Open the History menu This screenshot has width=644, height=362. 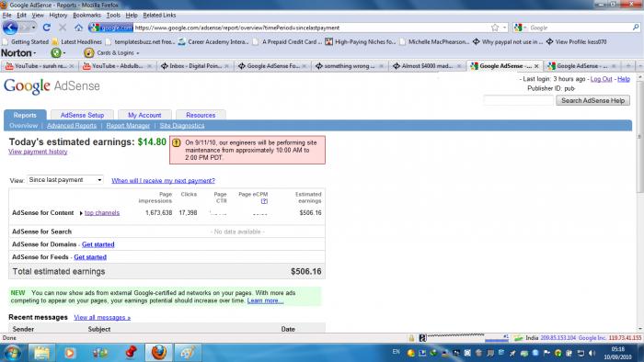[x=58, y=16]
